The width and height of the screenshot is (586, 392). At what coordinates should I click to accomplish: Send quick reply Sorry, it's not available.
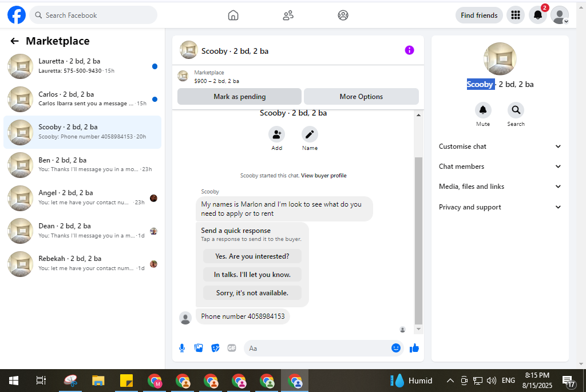252,293
